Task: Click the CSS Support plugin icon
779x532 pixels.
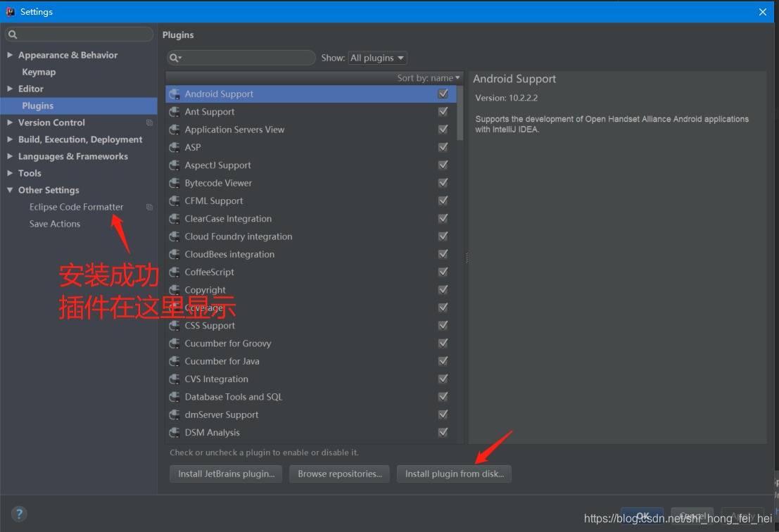Action: pos(175,326)
